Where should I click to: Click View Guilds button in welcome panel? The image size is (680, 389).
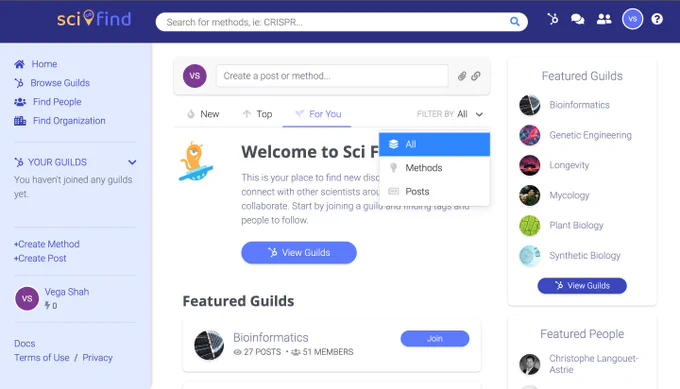tap(299, 252)
